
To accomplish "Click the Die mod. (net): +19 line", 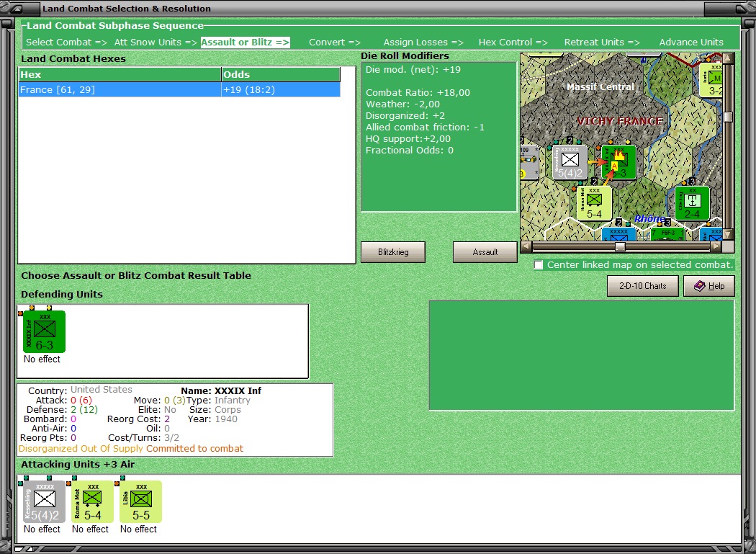I will tap(413, 69).
